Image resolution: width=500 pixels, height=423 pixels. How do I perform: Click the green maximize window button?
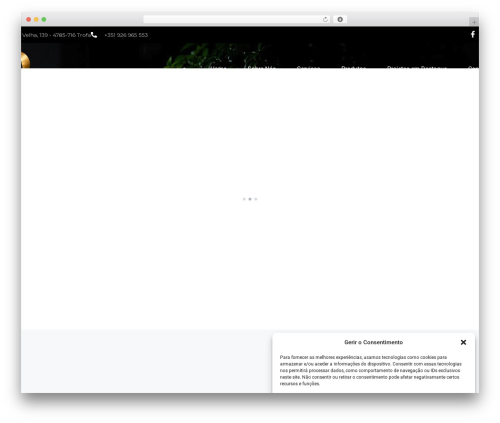click(x=44, y=20)
